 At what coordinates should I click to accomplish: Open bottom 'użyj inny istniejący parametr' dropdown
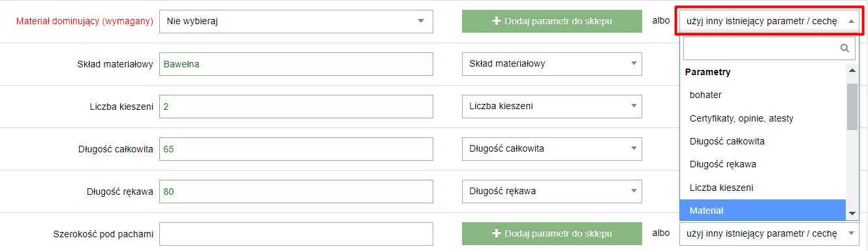coord(769,234)
